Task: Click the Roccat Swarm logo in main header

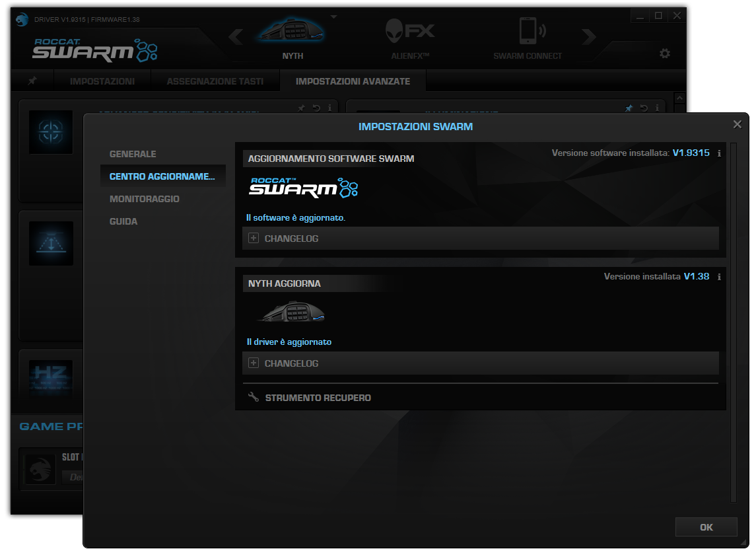Action: click(94, 50)
